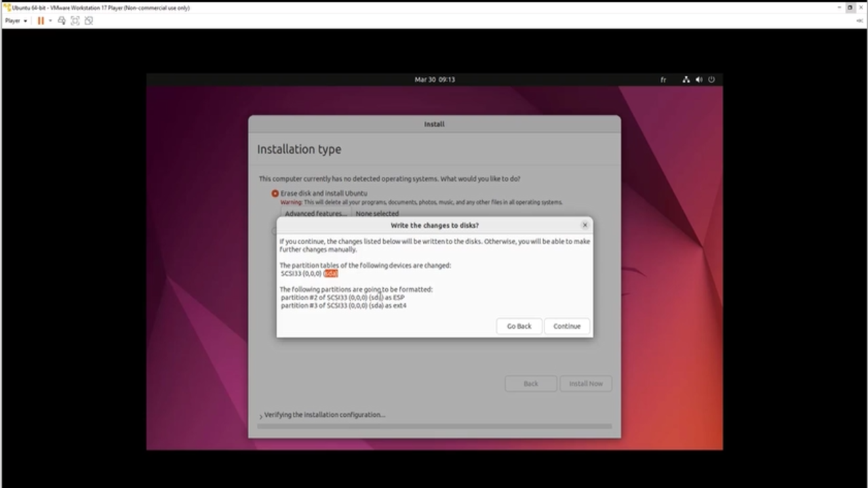Image resolution: width=868 pixels, height=488 pixels.
Task: Click the Send Ctrl+Alt+Del icon
Action: (x=62, y=21)
